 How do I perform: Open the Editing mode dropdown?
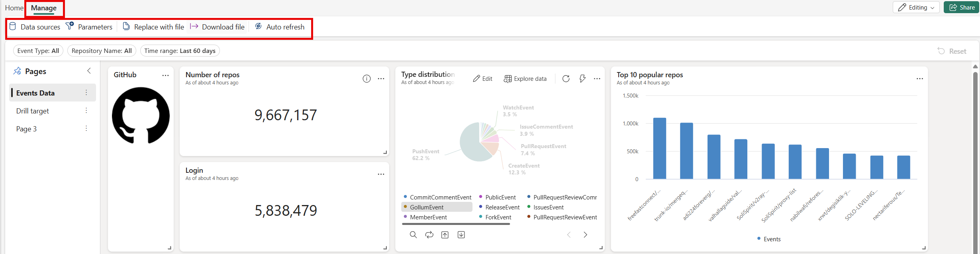916,8
